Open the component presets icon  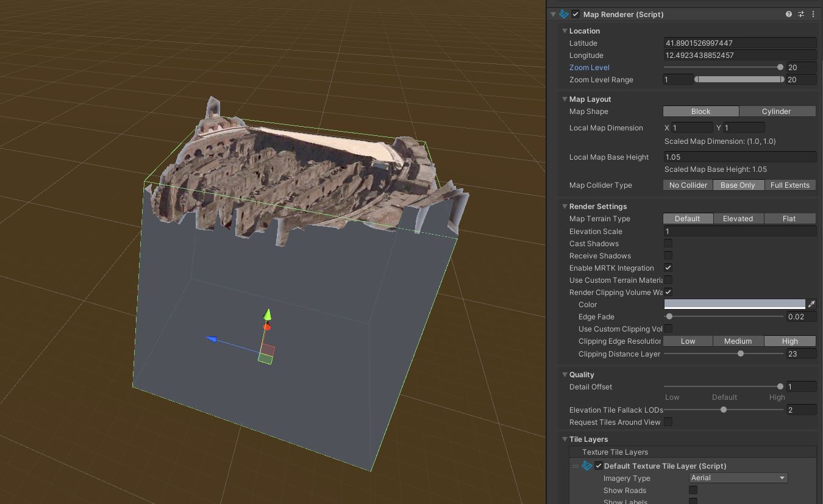pos(801,13)
